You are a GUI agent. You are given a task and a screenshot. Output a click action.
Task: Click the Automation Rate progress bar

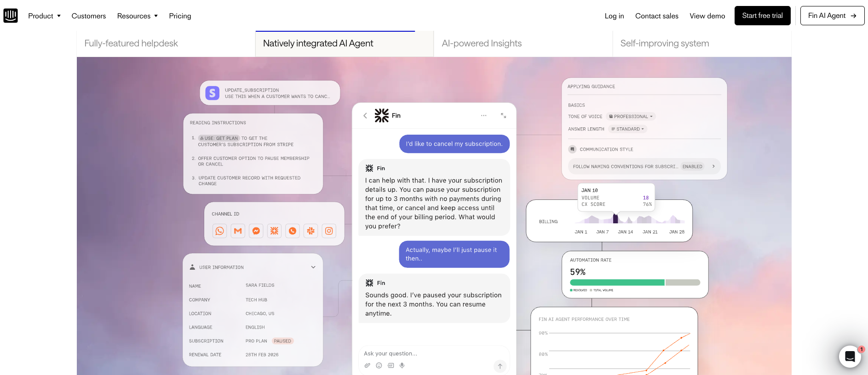click(x=635, y=283)
